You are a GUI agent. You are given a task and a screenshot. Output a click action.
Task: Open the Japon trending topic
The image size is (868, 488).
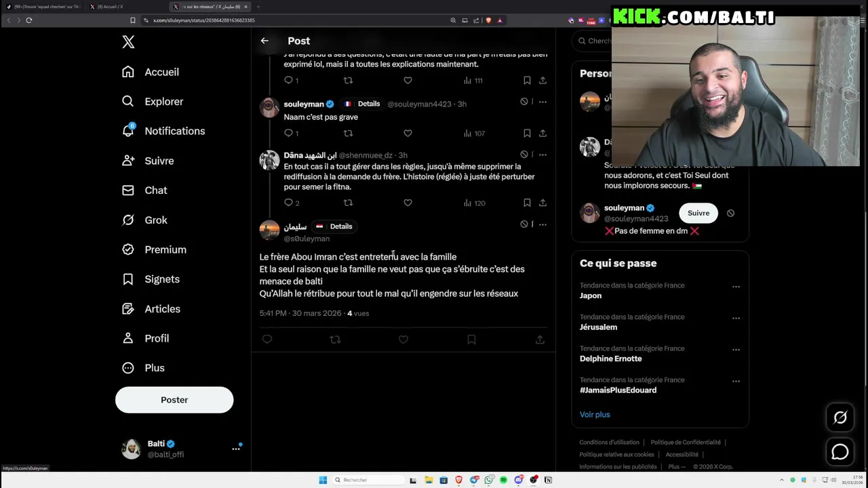pos(591,296)
